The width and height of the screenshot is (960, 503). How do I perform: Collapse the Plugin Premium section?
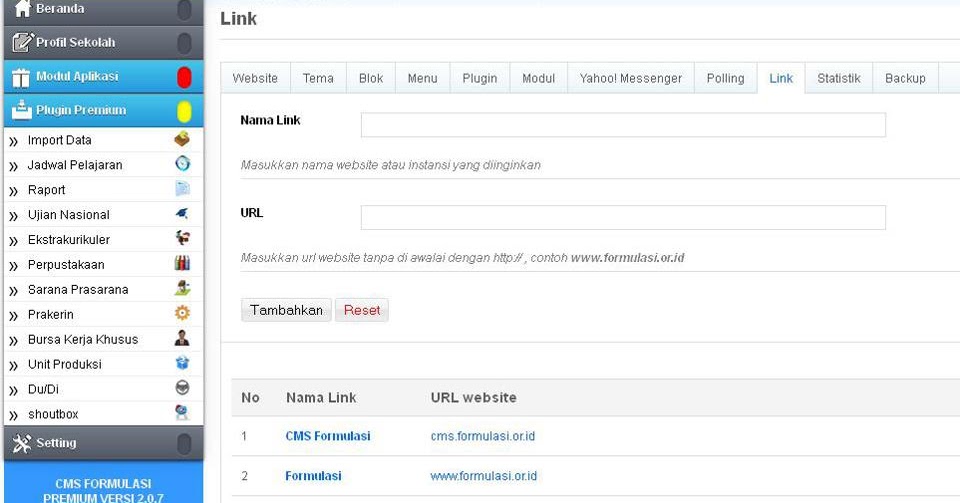pos(81,110)
